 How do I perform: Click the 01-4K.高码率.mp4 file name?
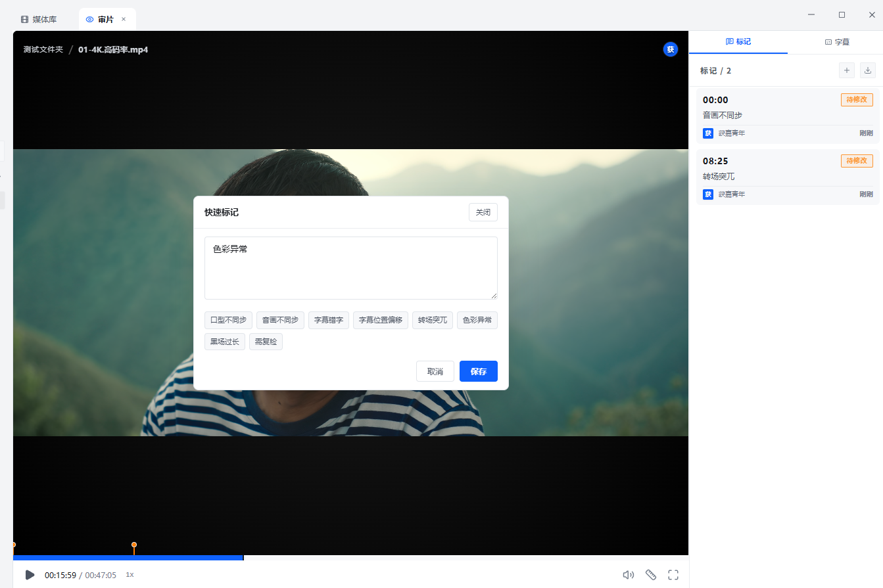pyautogui.click(x=113, y=49)
